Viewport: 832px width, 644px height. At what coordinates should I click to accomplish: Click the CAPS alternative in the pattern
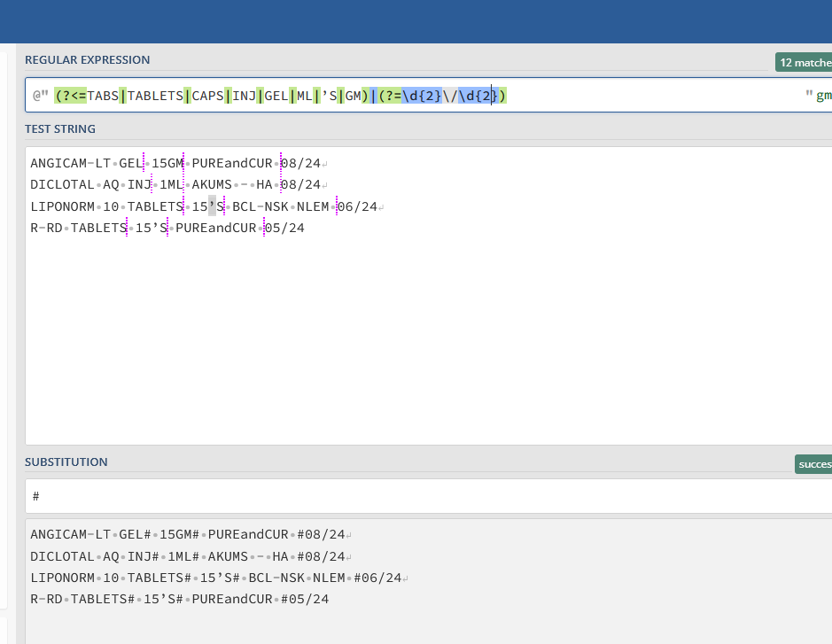[209, 95]
